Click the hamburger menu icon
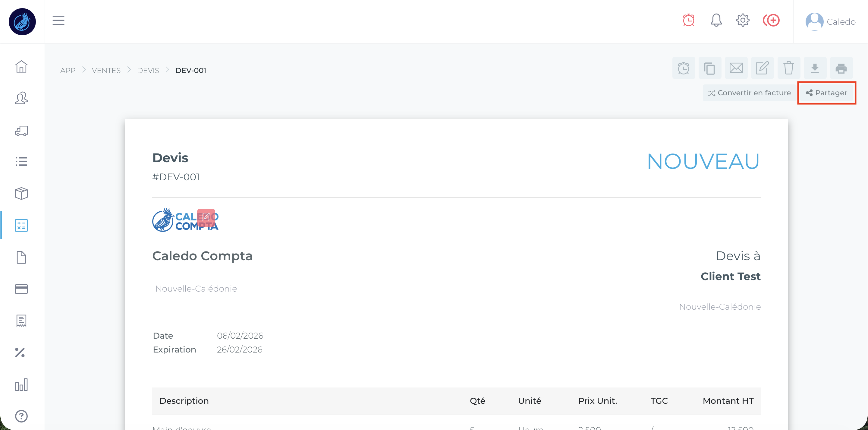The width and height of the screenshot is (868, 430). click(58, 21)
